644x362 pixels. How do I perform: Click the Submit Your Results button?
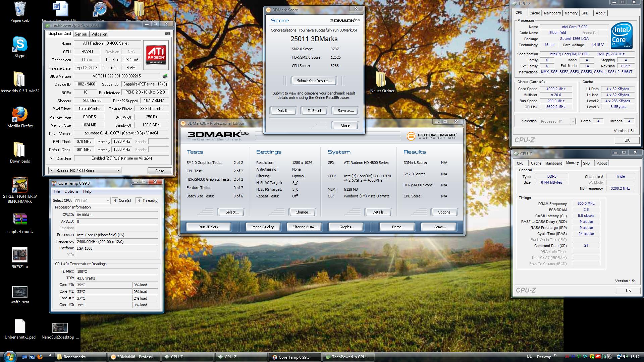point(314,81)
